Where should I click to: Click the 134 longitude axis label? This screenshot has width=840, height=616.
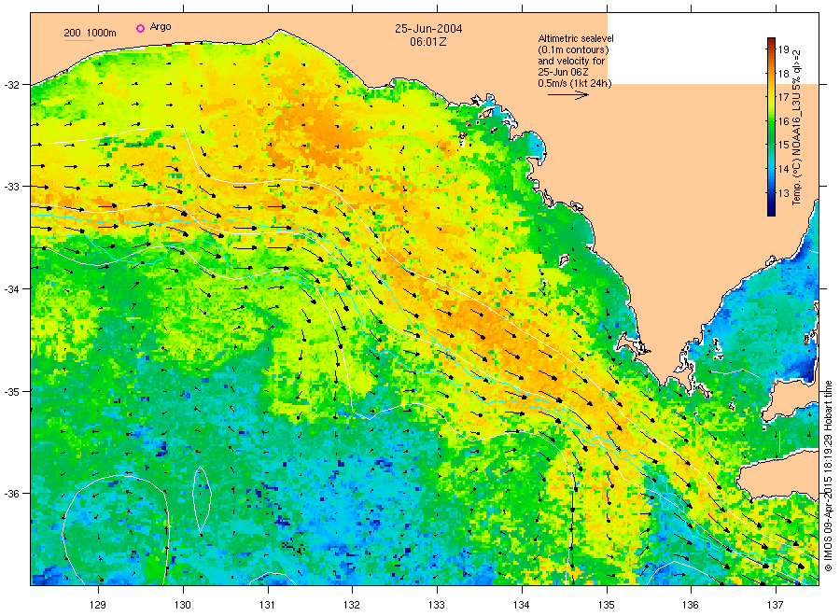pyautogui.click(x=521, y=605)
